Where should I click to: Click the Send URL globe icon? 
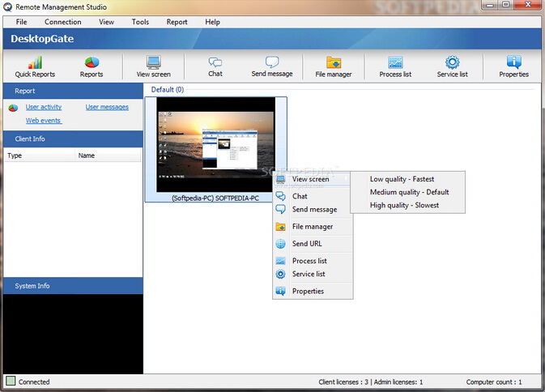[280, 244]
